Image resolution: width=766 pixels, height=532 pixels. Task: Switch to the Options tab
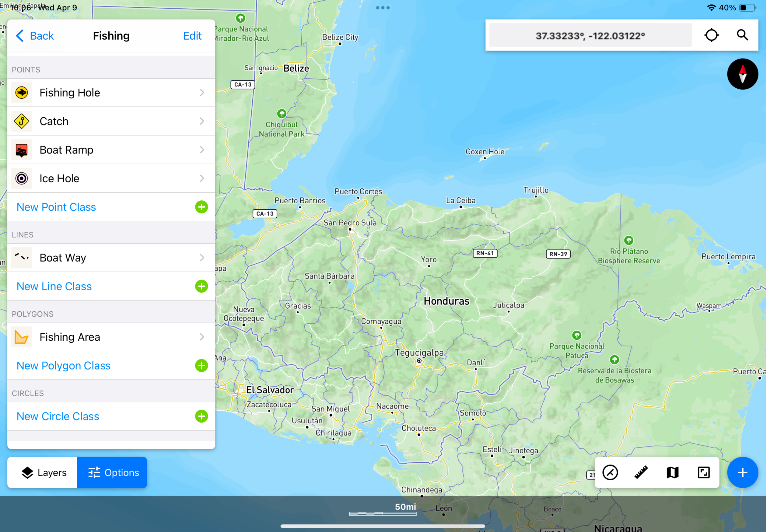(x=112, y=473)
